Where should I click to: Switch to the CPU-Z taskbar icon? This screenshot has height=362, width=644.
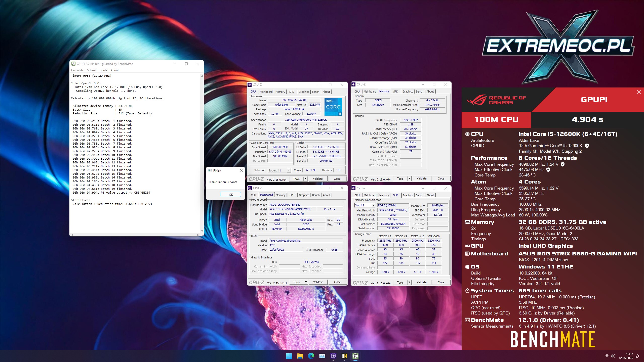point(333,356)
